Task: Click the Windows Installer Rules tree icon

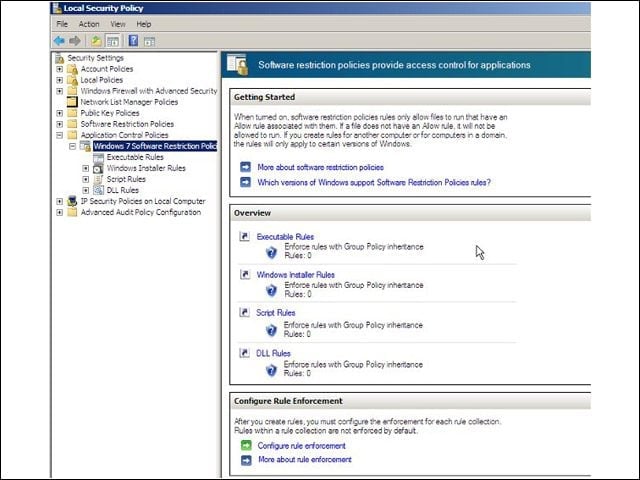Action: 98,168
